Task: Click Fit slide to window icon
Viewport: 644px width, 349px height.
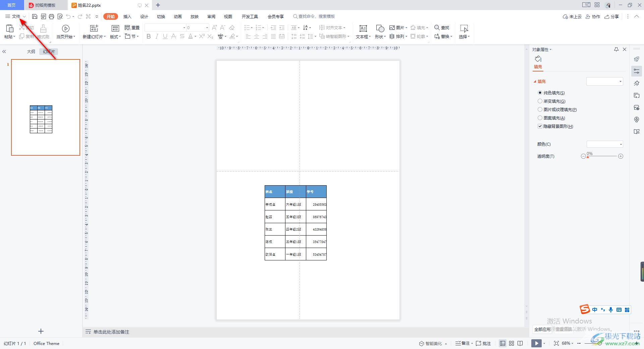Action: [x=556, y=343]
